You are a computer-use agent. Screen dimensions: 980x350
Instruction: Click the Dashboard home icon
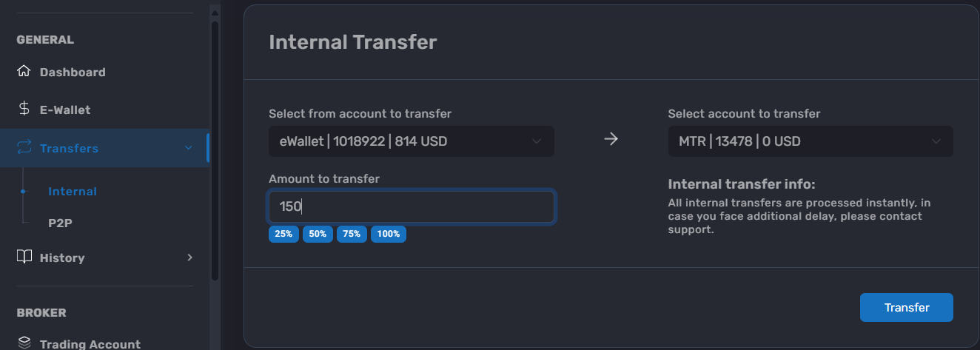(24, 72)
